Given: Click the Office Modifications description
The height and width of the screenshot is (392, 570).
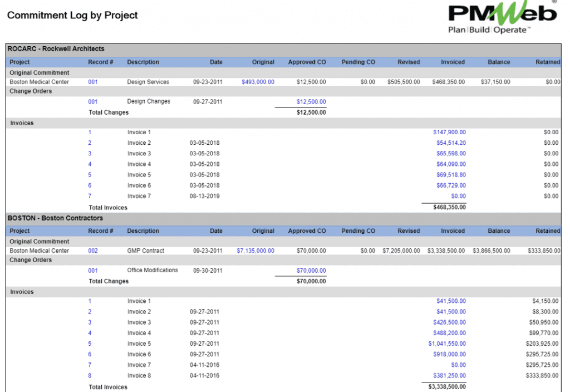Looking at the screenshot, I should coord(153,270).
